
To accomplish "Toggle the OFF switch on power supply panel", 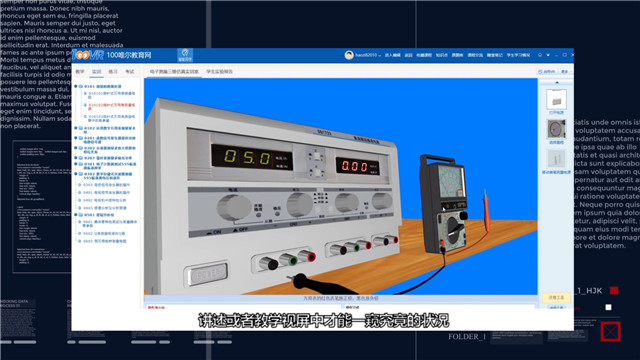I will (241, 230).
